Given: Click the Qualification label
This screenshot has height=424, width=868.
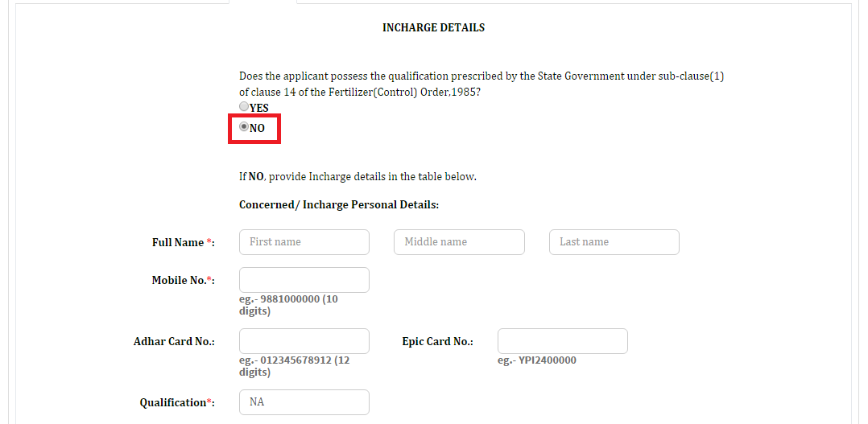Looking at the screenshot, I should [x=177, y=403].
